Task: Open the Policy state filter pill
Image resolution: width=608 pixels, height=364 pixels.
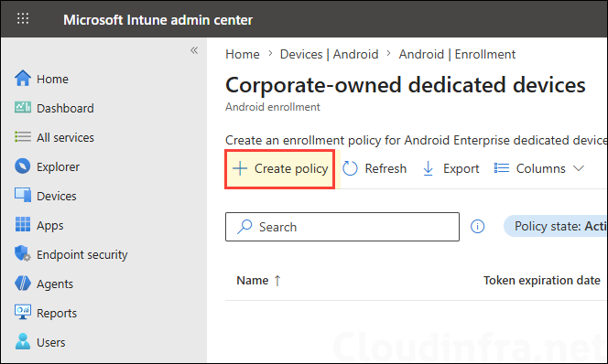Action: point(556,226)
